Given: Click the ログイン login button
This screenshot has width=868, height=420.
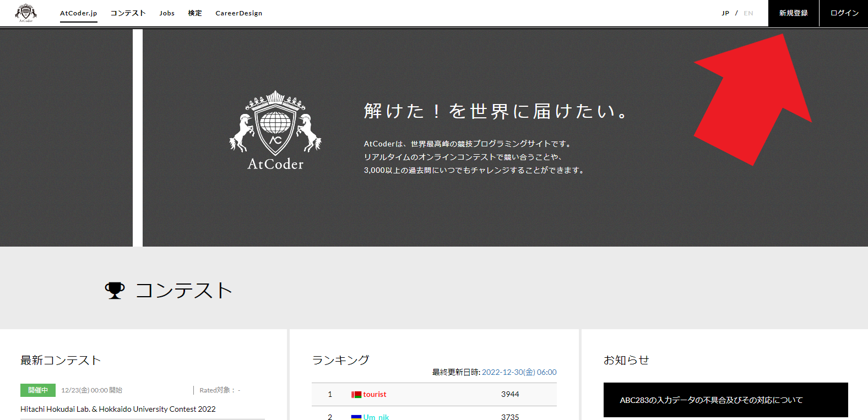Looking at the screenshot, I should 844,13.
